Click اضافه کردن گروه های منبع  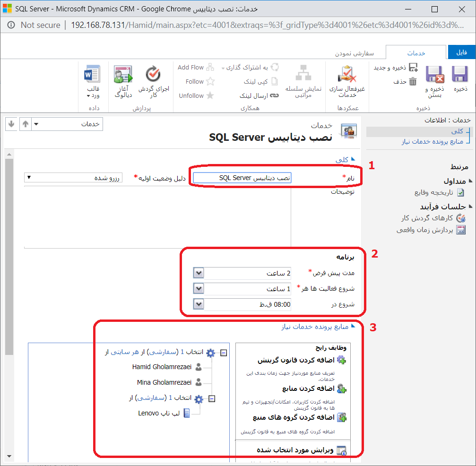pos(300,417)
